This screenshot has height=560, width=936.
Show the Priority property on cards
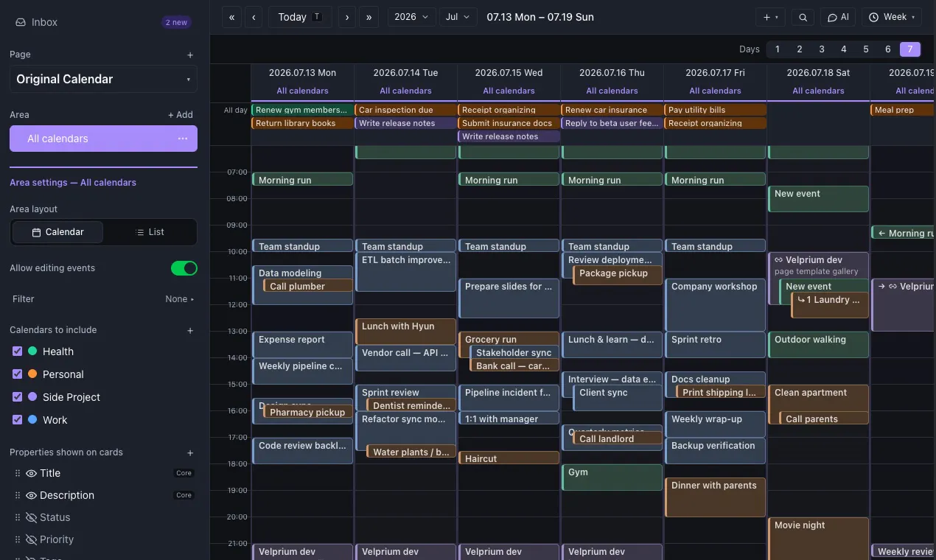(x=32, y=539)
